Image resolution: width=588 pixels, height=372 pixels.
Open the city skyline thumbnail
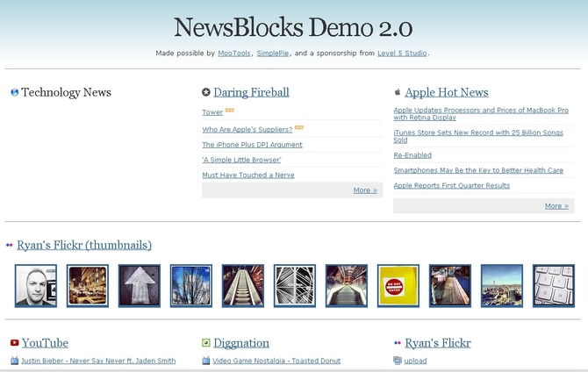pyautogui.click(x=502, y=286)
